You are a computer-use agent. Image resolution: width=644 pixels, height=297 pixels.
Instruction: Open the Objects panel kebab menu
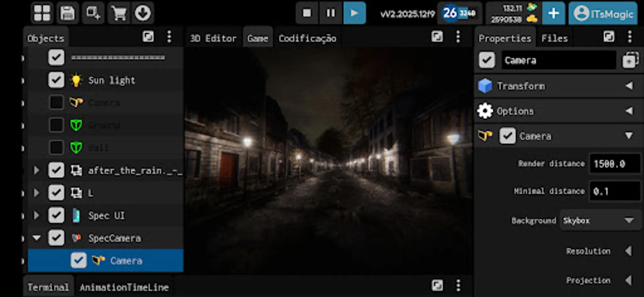169,37
